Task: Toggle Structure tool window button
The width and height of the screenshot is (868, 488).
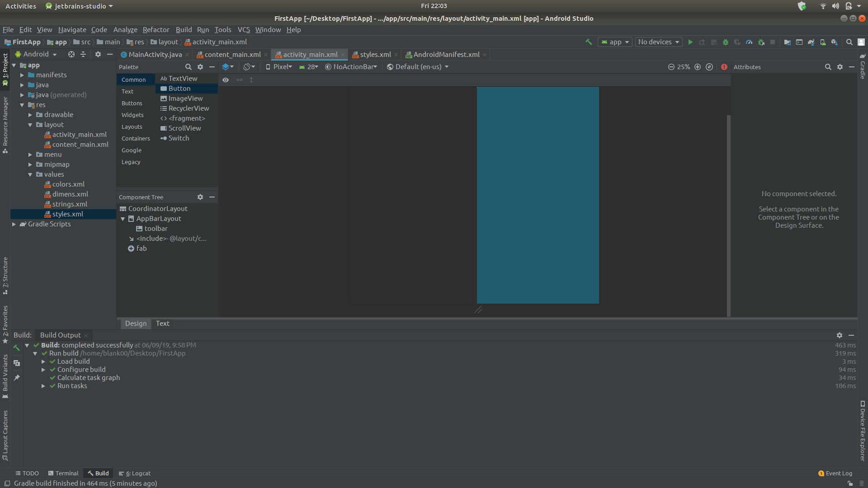Action: tap(5, 276)
